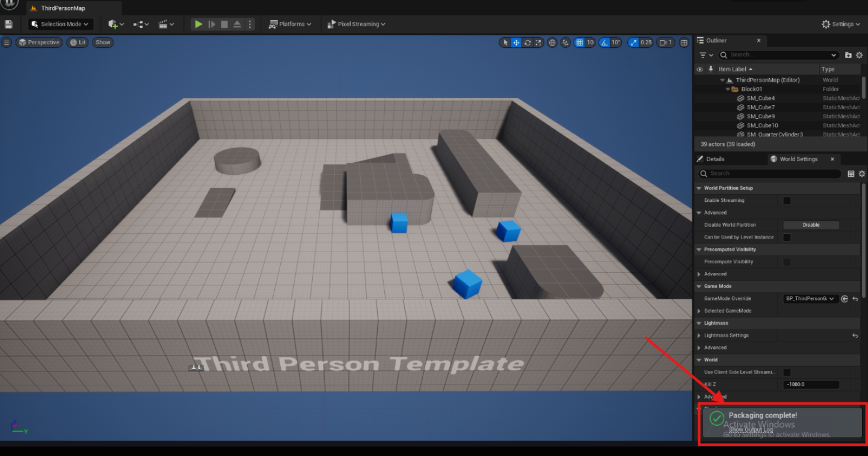
Task: Click the Show Output Log link
Action: tap(750, 429)
